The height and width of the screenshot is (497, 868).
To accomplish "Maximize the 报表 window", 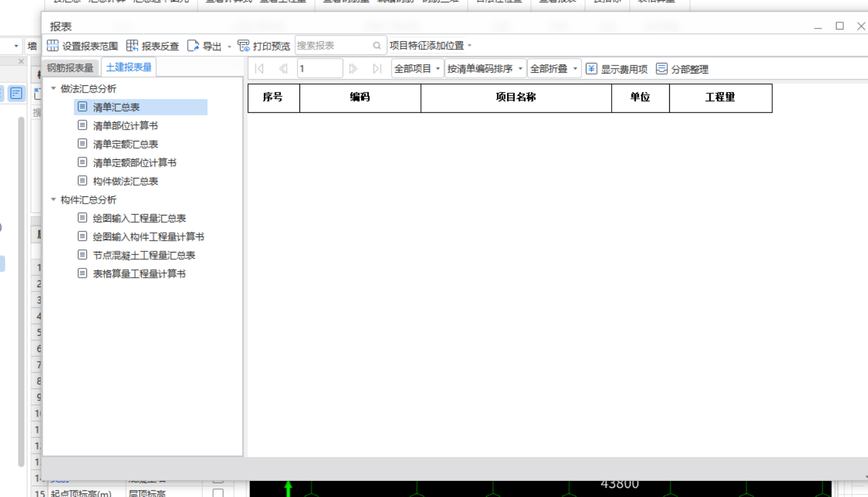I will pos(840,26).
